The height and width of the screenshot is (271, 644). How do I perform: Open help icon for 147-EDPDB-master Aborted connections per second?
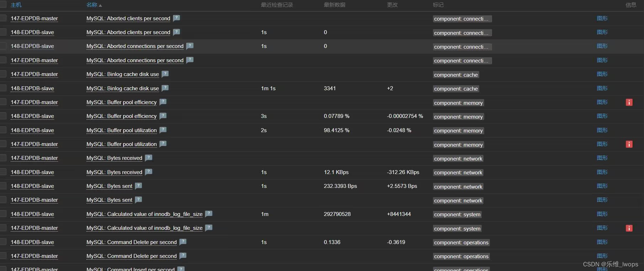tap(190, 60)
